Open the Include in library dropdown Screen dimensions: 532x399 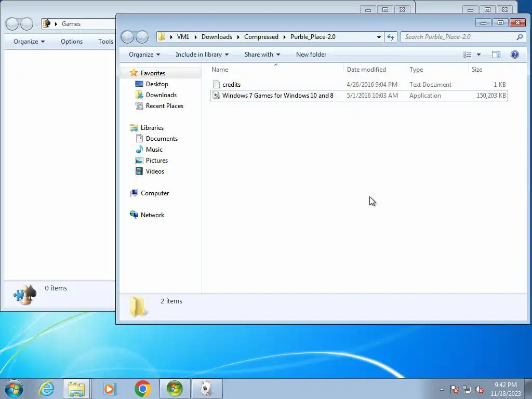202,55
